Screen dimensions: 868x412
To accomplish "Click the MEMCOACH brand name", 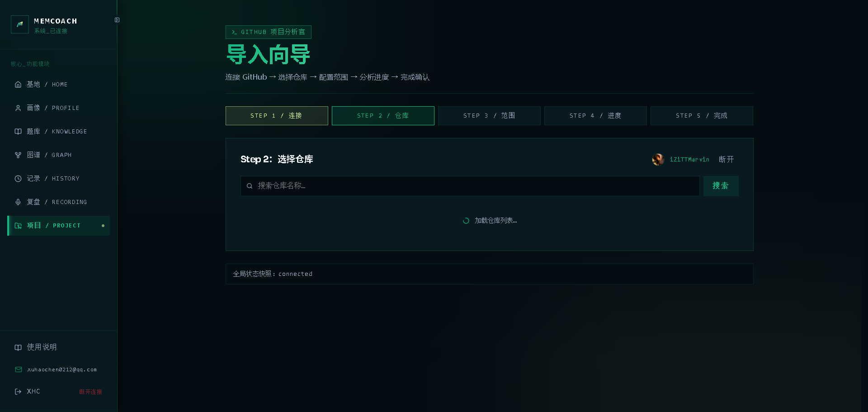I will 56,21.
